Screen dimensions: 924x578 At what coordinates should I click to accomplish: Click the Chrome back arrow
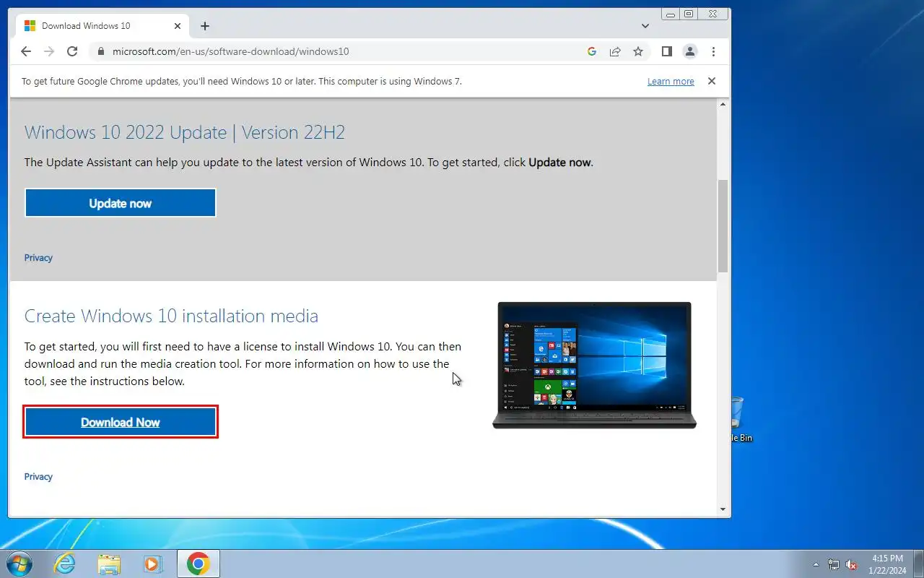[26, 51]
